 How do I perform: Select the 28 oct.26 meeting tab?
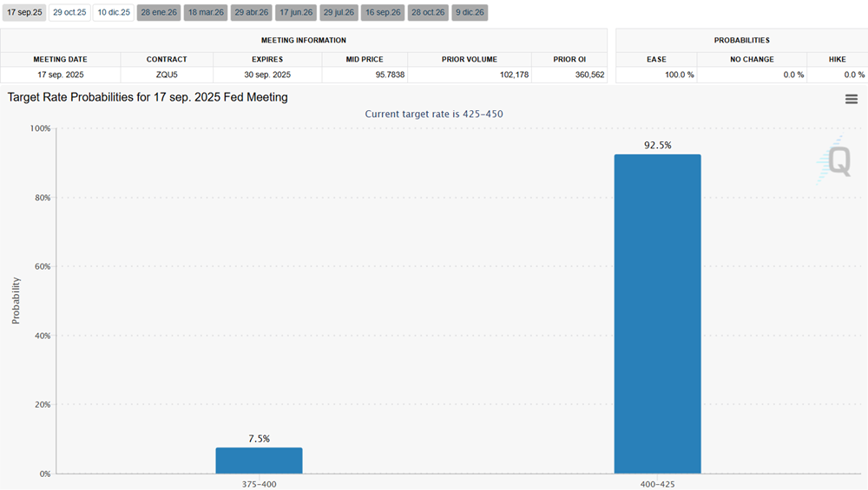(x=428, y=13)
